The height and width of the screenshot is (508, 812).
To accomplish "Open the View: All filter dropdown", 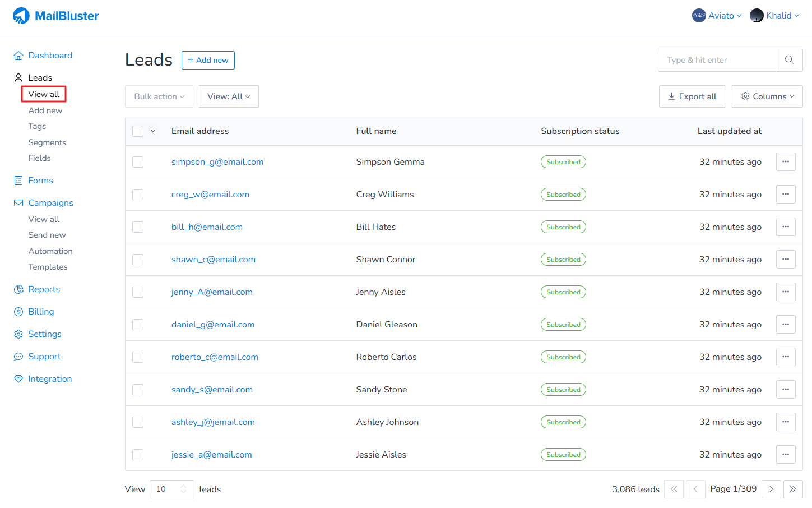I will point(228,96).
